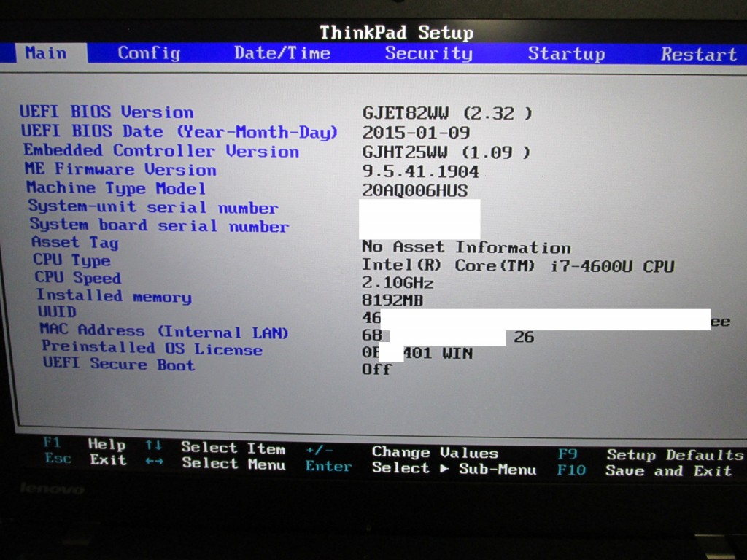Click the +/- key hint
This screenshot has width=747, height=560.
point(320,449)
